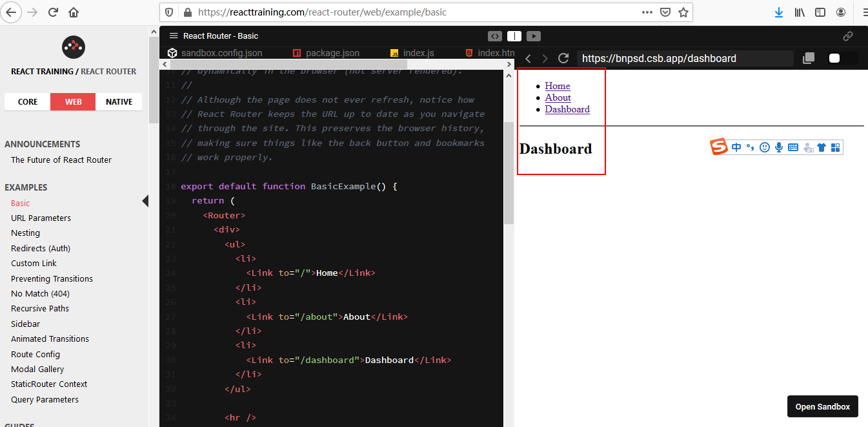Toggle Sogou Chinese/English input mode
Screen dimensions: 868x427
tap(736, 147)
